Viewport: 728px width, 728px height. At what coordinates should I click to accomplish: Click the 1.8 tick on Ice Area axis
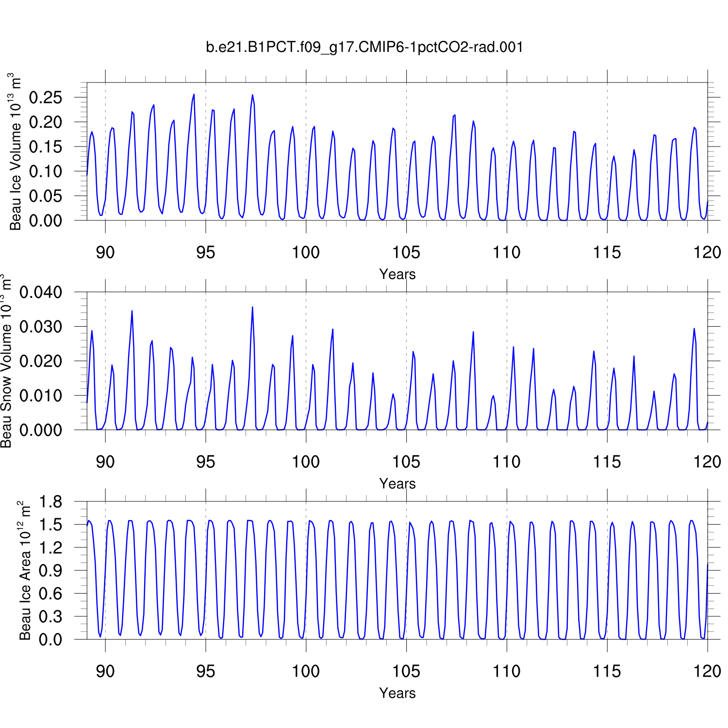tap(50, 502)
